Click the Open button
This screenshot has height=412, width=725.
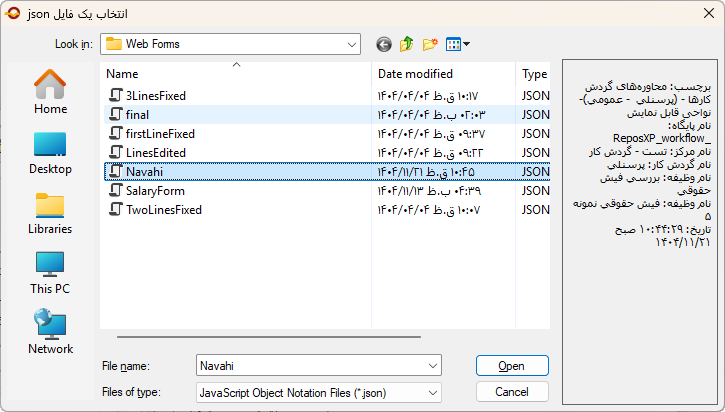tap(512, 365)
